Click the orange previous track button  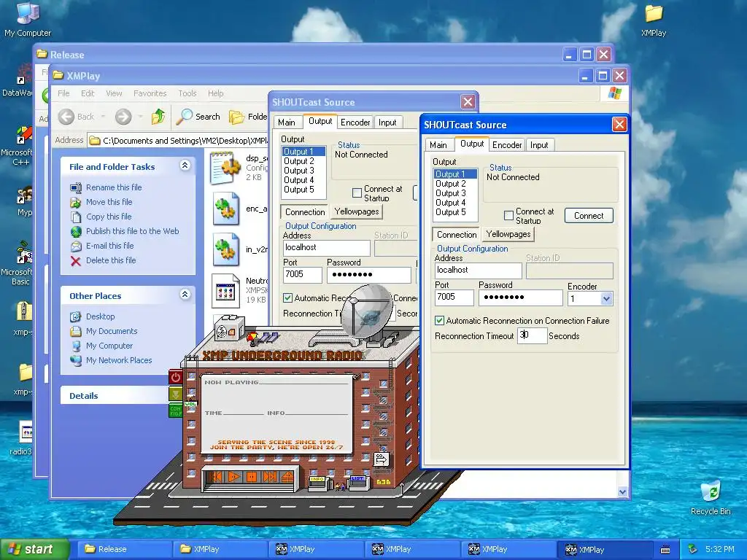[216, 477]
